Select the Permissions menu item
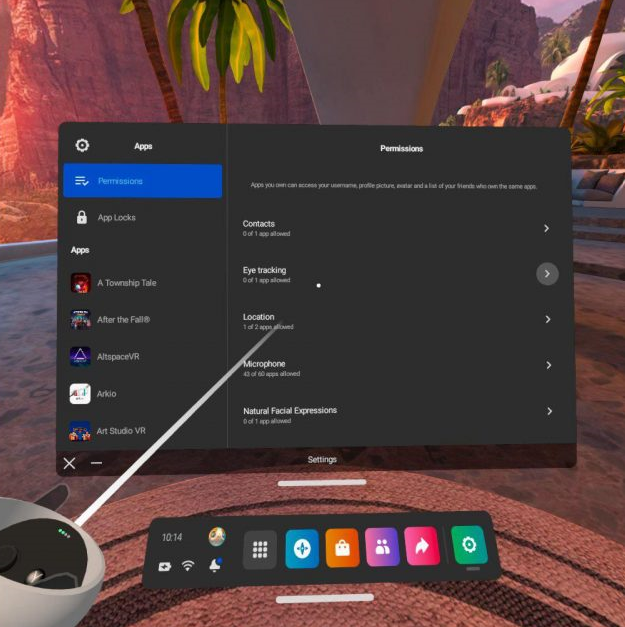This screenshot has height=627, width=625. coord(142,181)
